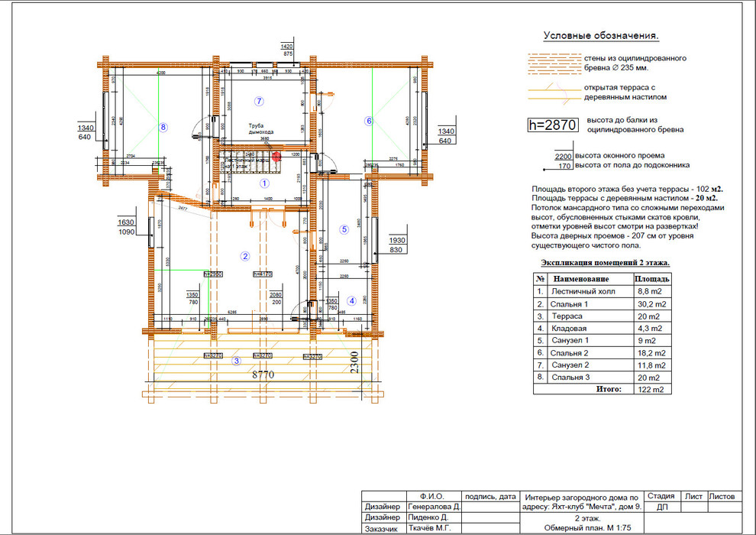
Task: Select the circled number 4 storage marker
Action: (x=351, y=300)
